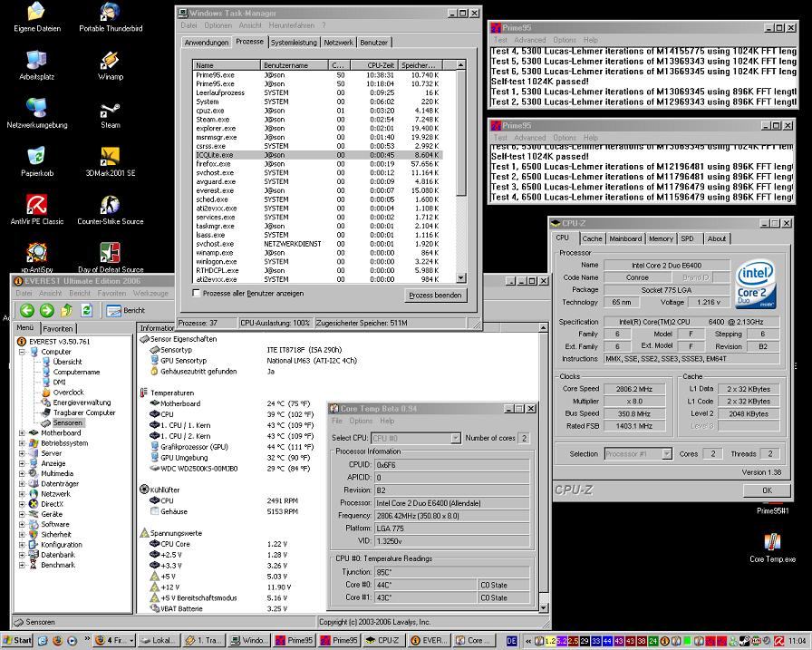Open the Bericht report tool in EVEREST
The height and width of the screenshot is (650, 812).
click(x=125, y=310)
